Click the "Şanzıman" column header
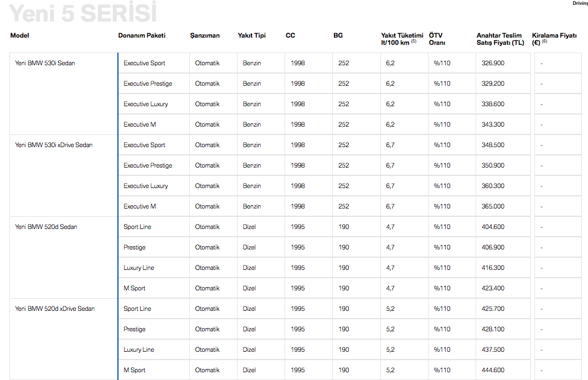This screenshot has height=380, width=588. pyautogui.click(x=205, y=35)
